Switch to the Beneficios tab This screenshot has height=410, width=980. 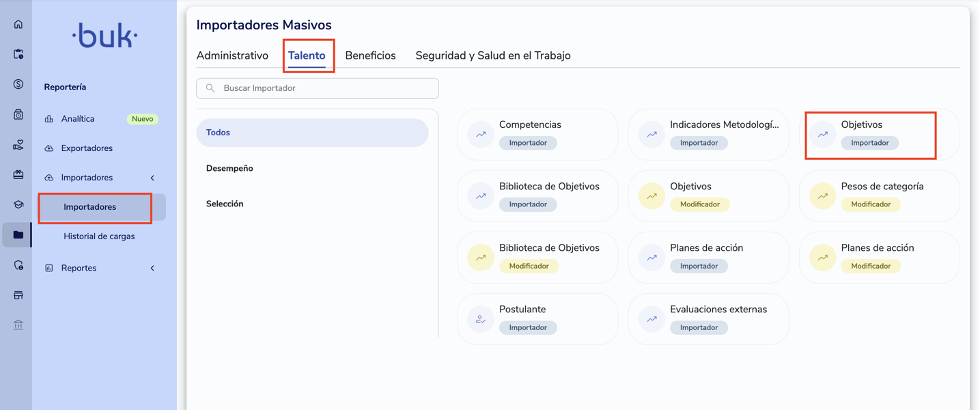(370, 55)
